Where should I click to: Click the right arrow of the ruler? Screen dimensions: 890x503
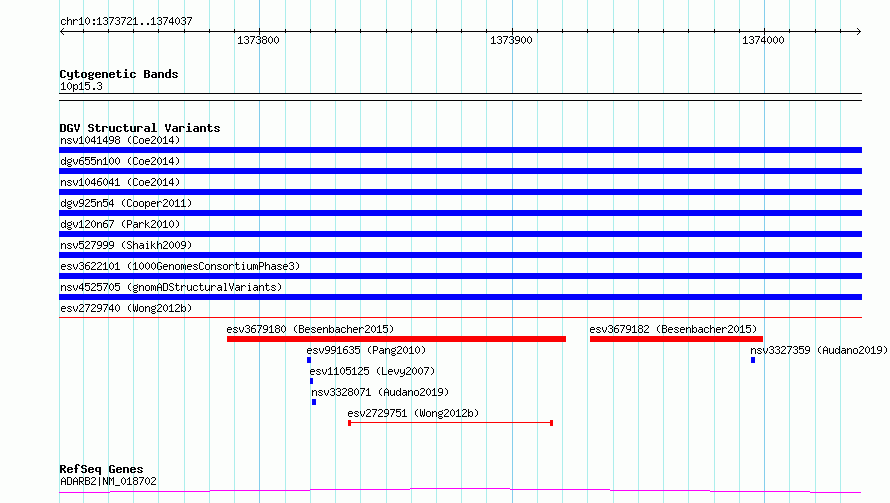(x=859, y=31)
